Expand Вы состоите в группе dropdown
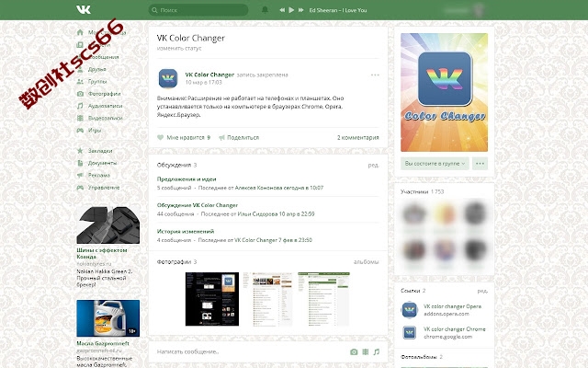Image resolution: width=588 pixels, height=368 pixels. [x=435, y=164]
